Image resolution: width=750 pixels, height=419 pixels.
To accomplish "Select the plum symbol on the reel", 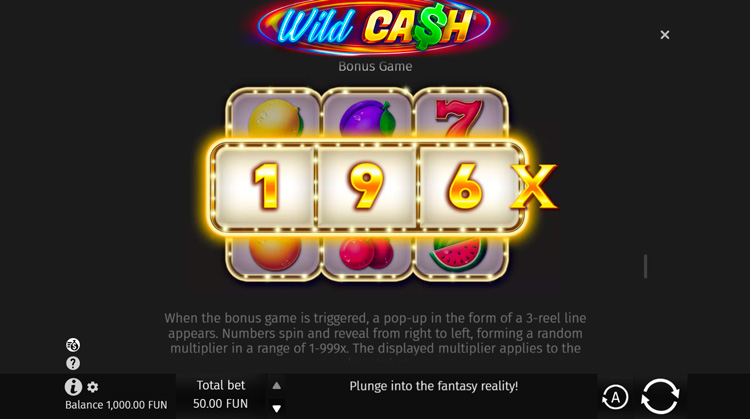I will pos(367,118).
